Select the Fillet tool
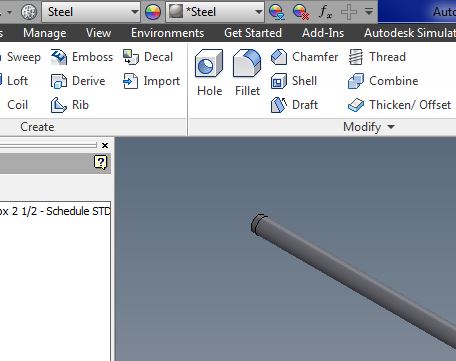The height and width of the screenshot is (361, 456). point(247,73)
